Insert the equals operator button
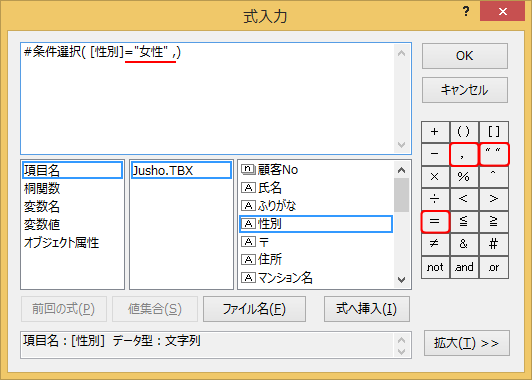Screen dimensions: 532x380 pos(435,222)
